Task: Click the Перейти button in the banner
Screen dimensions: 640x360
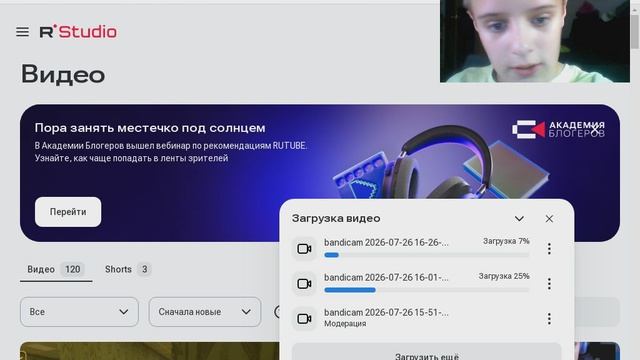Action: 68,212
